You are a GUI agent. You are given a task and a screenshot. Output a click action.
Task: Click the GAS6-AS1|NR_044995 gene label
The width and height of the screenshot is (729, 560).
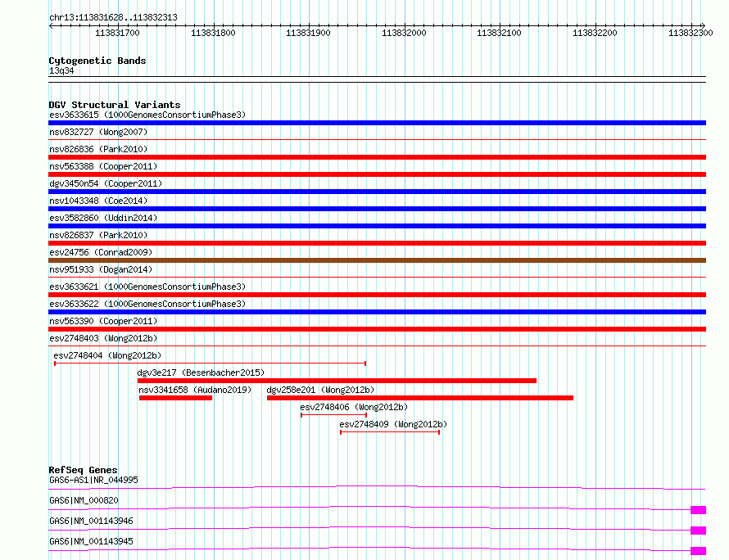click(93, 480)
